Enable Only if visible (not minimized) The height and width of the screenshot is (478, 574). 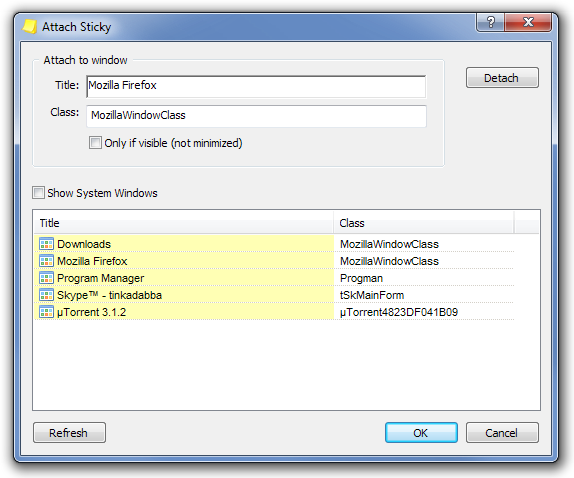click(x=95, y=143)
